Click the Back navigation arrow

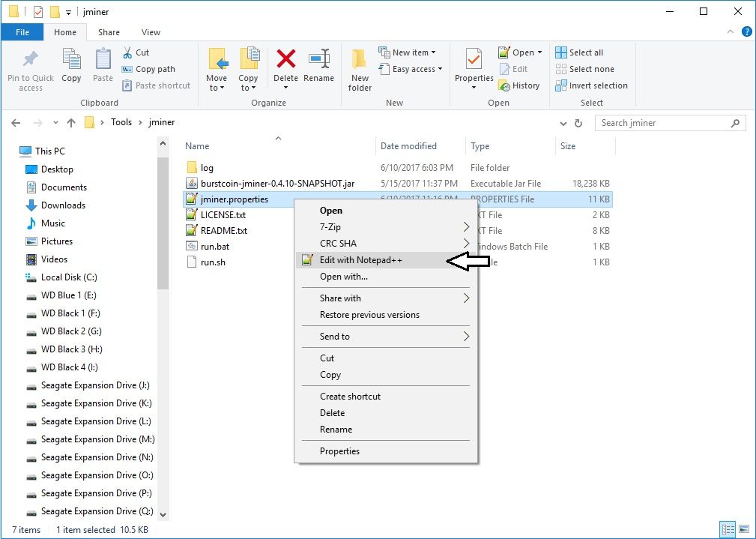click(x=16, y=123)
